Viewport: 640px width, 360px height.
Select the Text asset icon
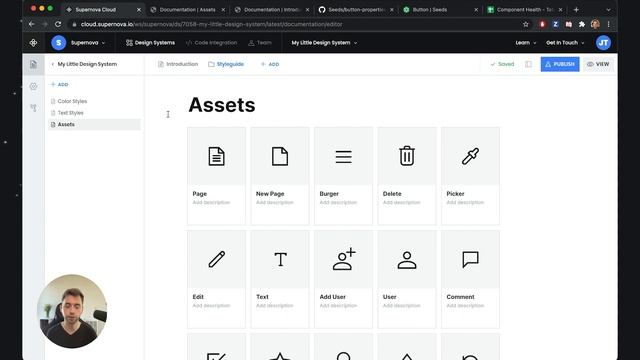[280, 259]
